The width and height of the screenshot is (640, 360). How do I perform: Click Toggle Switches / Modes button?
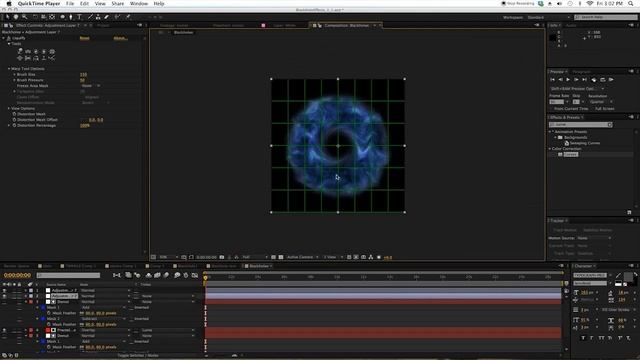[x=138, y=356]
